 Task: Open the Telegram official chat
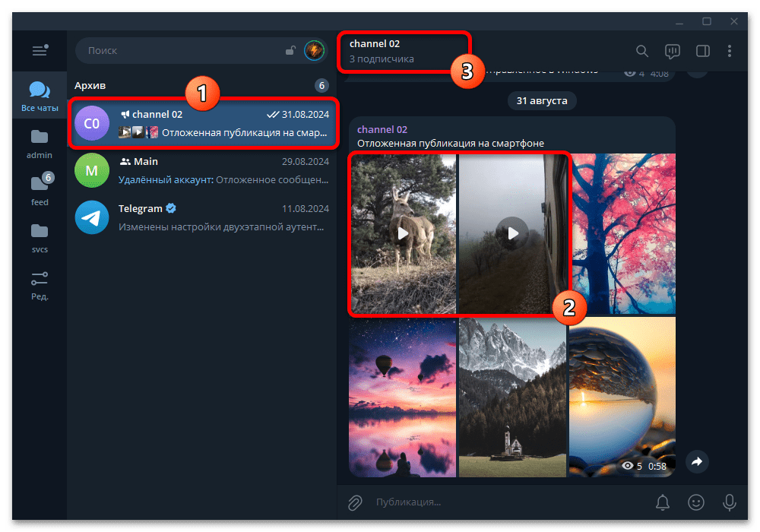pyautogui.click(x=202, y=217)
